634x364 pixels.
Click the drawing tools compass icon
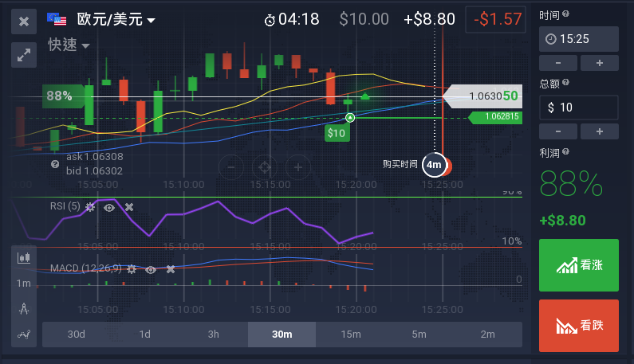click(24, 308)
